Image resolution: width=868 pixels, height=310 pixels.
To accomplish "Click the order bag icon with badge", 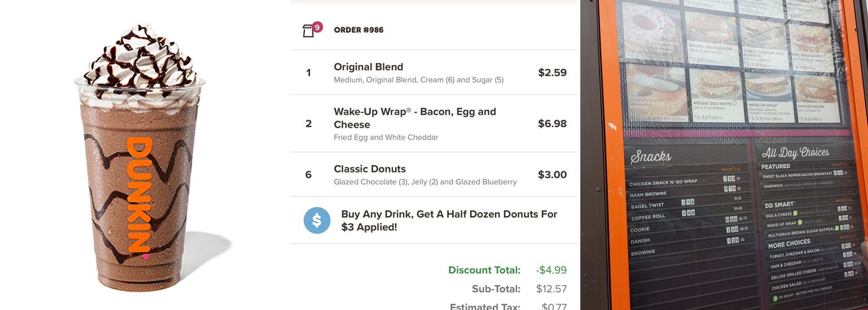I will (309, 30).
